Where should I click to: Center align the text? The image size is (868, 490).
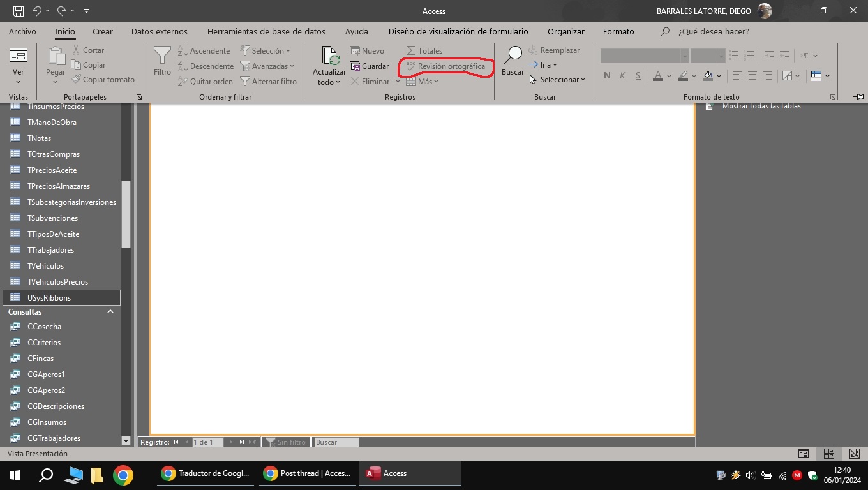point(752,75)
